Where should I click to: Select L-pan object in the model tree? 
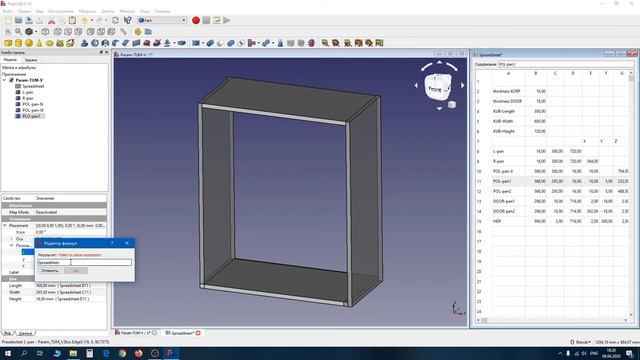point(27,92)
